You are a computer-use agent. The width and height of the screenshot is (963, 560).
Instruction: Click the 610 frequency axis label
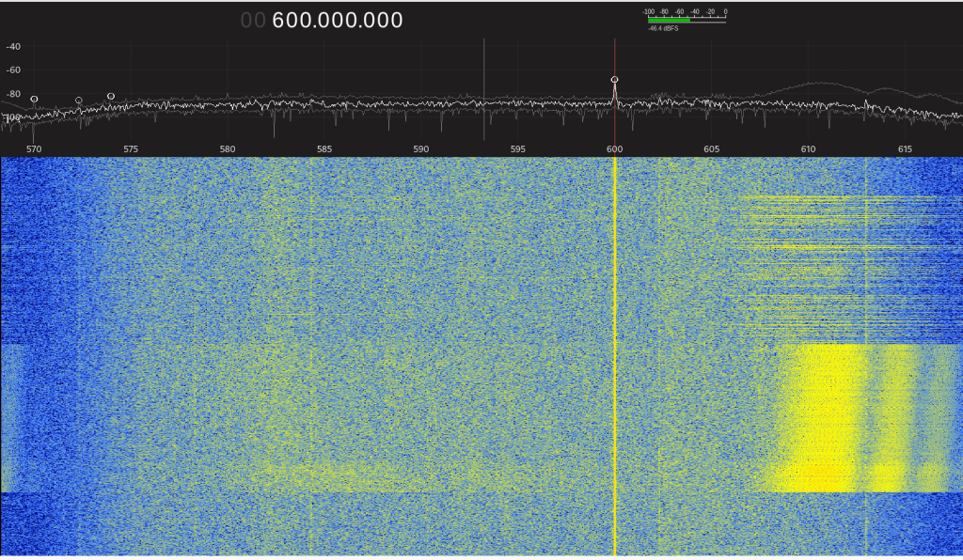808,149
